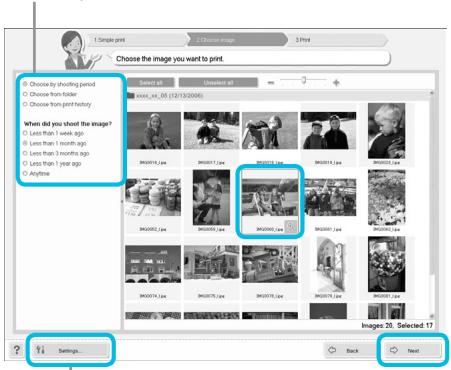Click the Images: 20, Selected: 17 status text
451x370 pixels.
point(397,325)
